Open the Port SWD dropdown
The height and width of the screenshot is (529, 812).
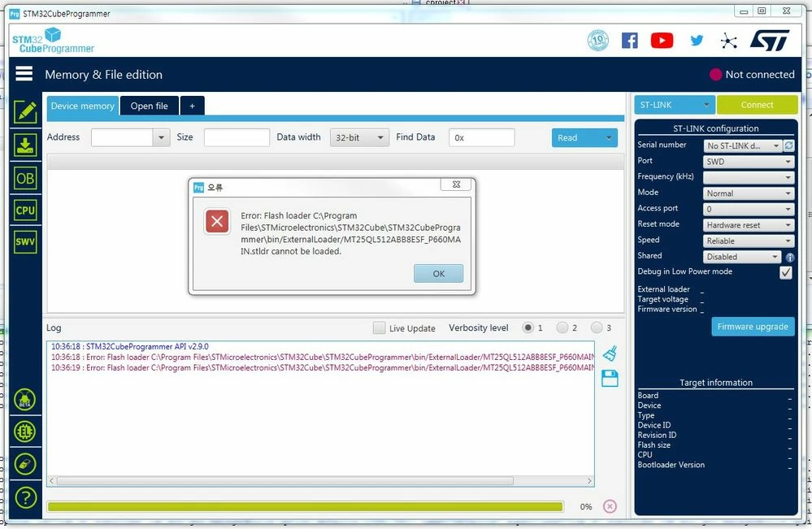pos(749,162)
